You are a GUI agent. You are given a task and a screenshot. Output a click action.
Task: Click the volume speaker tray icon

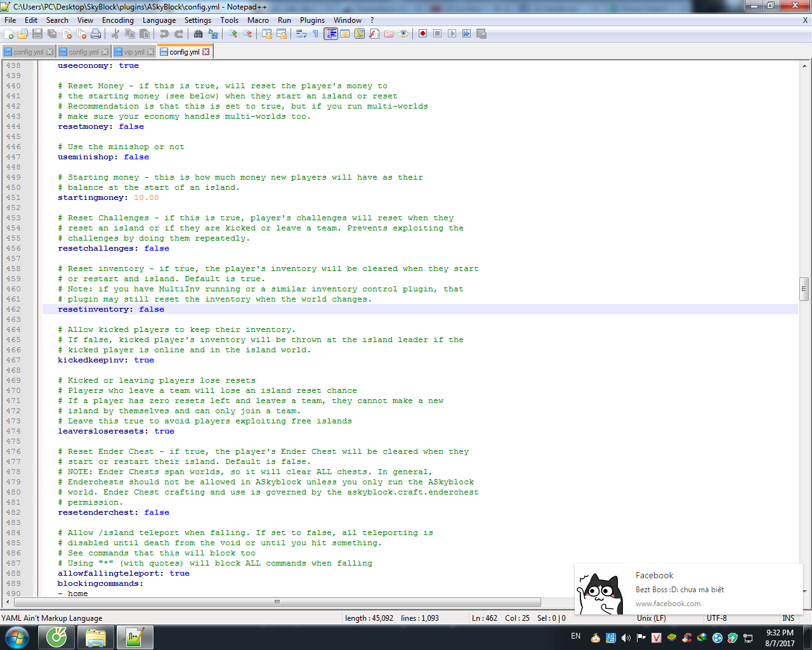click(626, 638)
